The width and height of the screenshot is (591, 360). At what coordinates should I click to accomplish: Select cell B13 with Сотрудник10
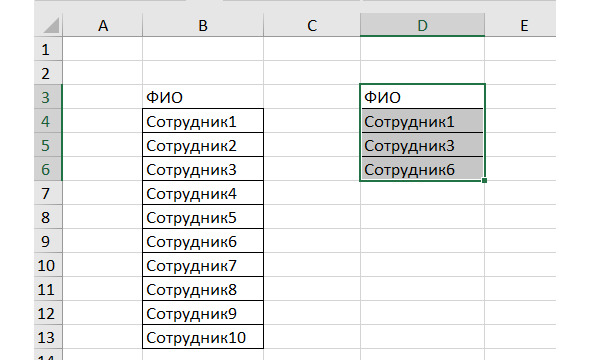(203, 337)
